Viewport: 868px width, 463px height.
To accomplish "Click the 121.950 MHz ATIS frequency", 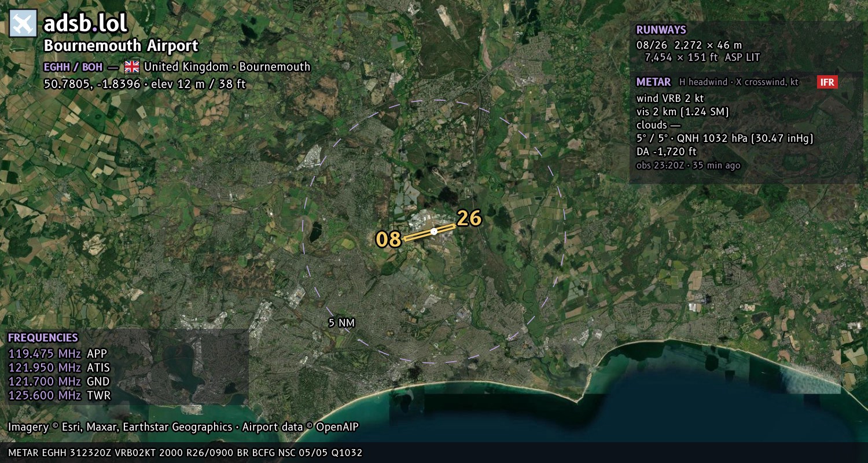I will coord(59,368).
